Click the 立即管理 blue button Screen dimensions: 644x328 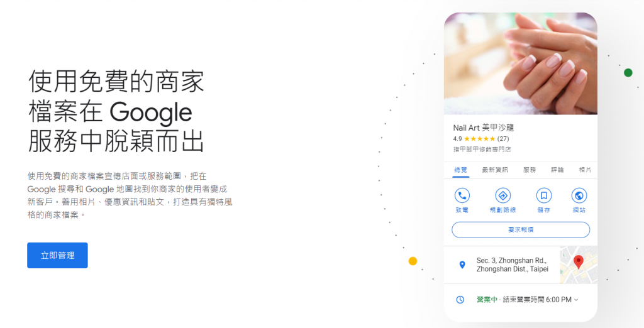tap(57, 255)
